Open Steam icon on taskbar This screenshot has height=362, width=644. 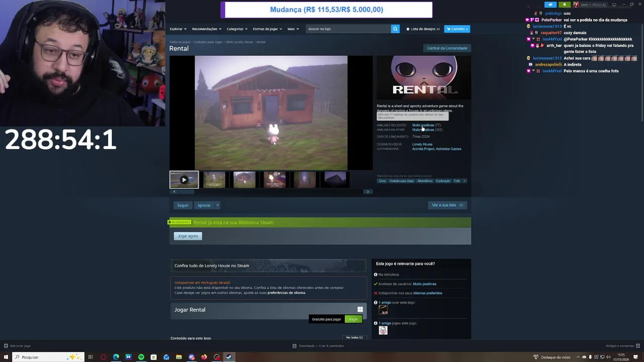click(x=229, y=357)
